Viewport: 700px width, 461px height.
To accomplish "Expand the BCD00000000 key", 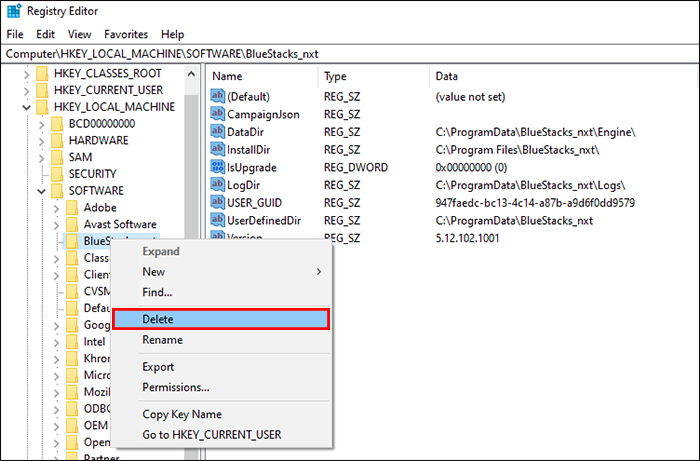I will click(x=42, y=124).
